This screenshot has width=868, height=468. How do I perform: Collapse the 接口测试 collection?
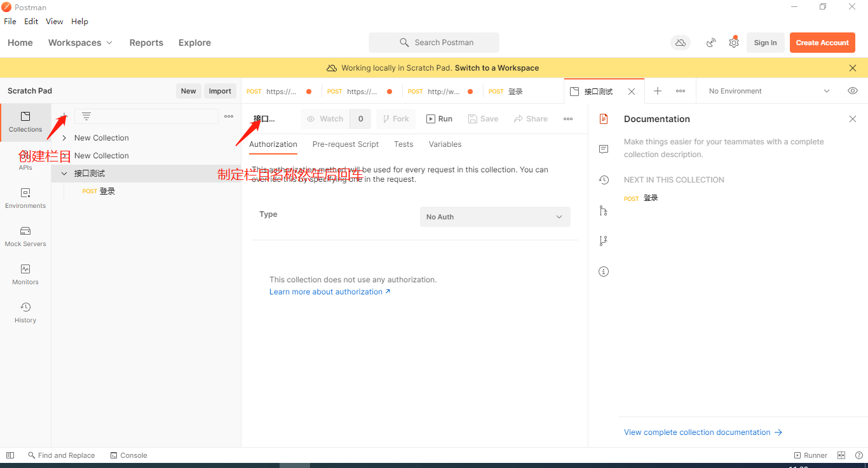pos(64,174)
